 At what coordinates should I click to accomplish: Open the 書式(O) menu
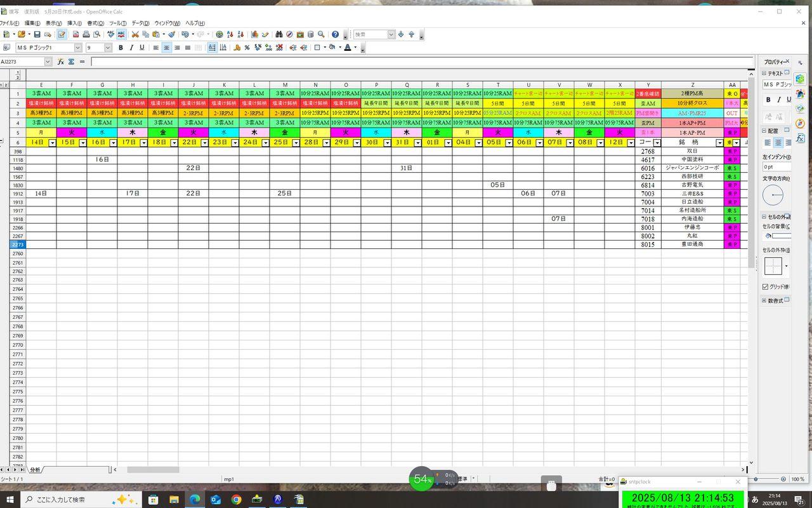95,23
